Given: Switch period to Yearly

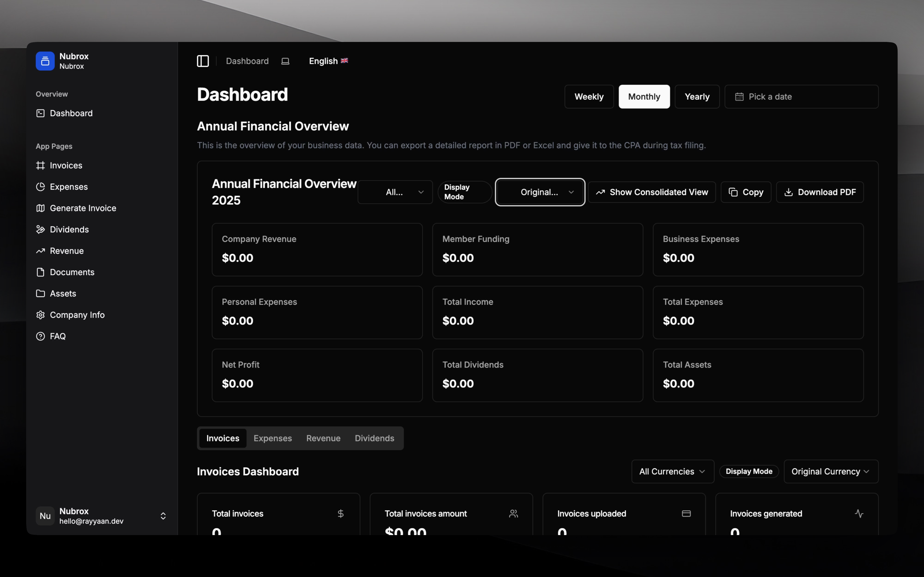Looking at the screenshot, I should click(697, 96).
